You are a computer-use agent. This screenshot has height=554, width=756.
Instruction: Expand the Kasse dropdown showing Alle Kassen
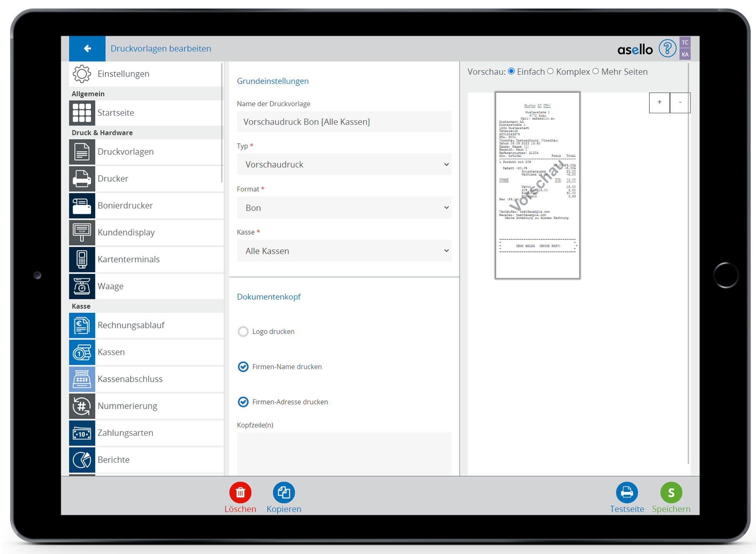tap(344, 251)
